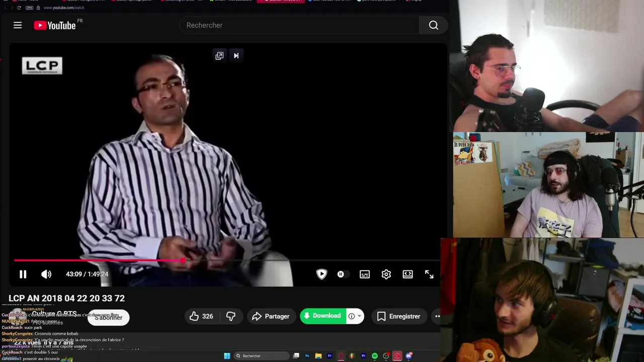Image resolution: width=644 pixels, height=362 pixels.
Task: Save the video with Enregistrer
Action: [x=399, y=316]
